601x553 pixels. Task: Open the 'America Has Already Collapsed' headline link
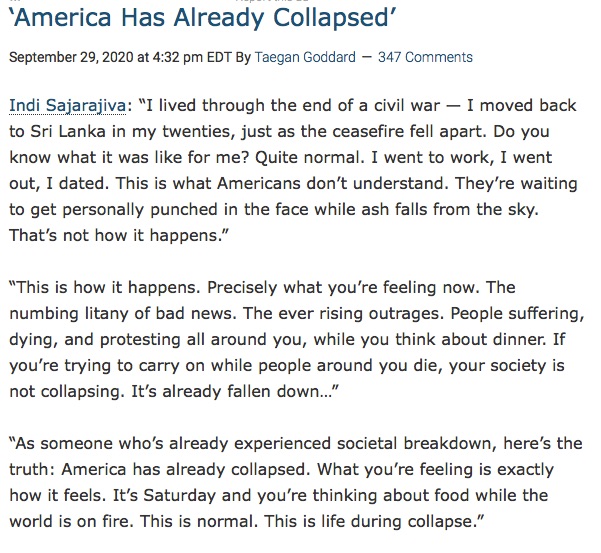point(202,18)
